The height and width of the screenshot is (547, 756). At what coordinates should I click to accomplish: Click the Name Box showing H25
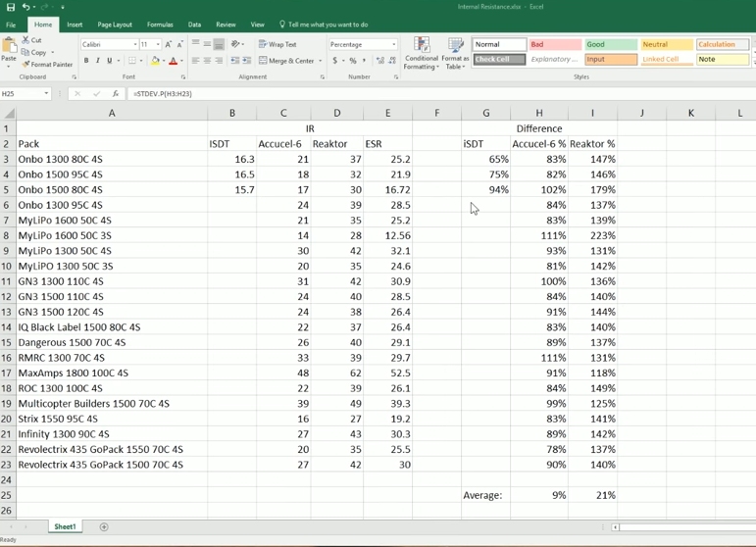(x=22, y=93)
